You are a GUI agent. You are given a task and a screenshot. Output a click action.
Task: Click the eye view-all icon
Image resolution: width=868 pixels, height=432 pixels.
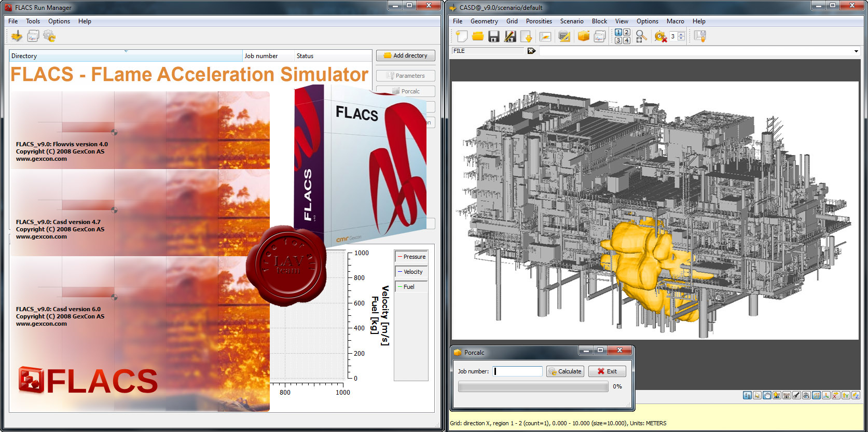point(806,395)
